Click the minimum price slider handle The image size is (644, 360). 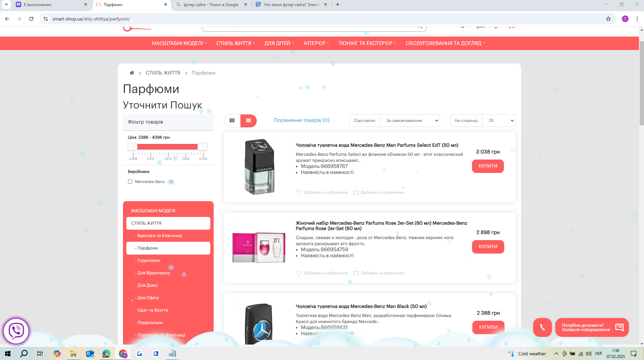point(132,147)
